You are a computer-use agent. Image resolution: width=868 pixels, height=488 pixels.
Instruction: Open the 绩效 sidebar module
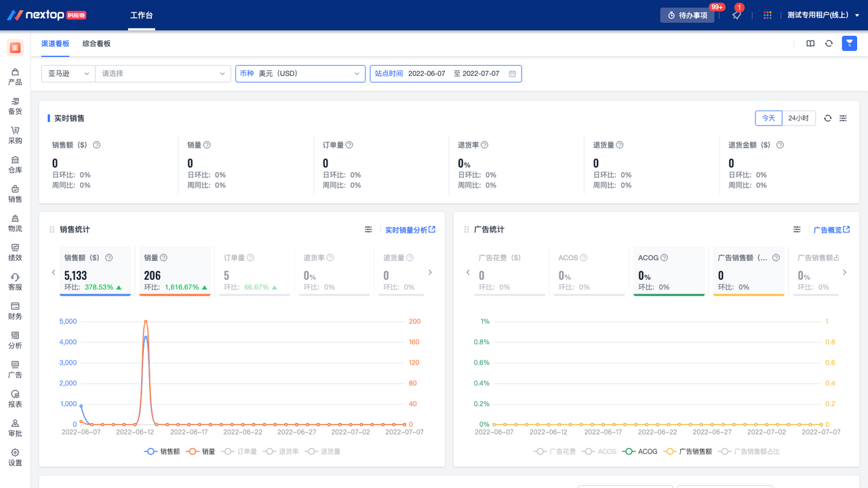[x=15, y=252]
